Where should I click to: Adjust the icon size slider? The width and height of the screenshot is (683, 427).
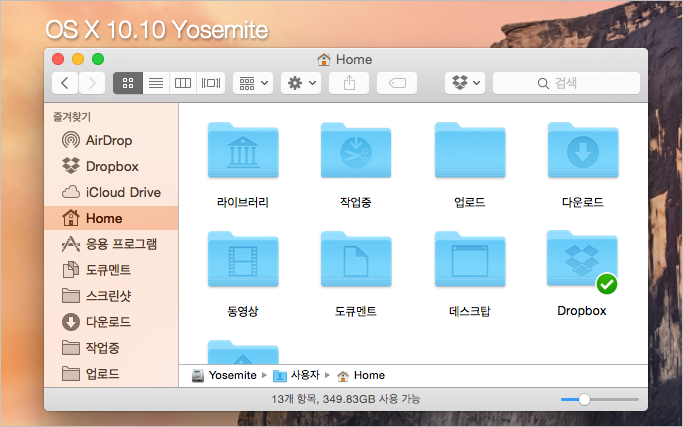[584, 399]
